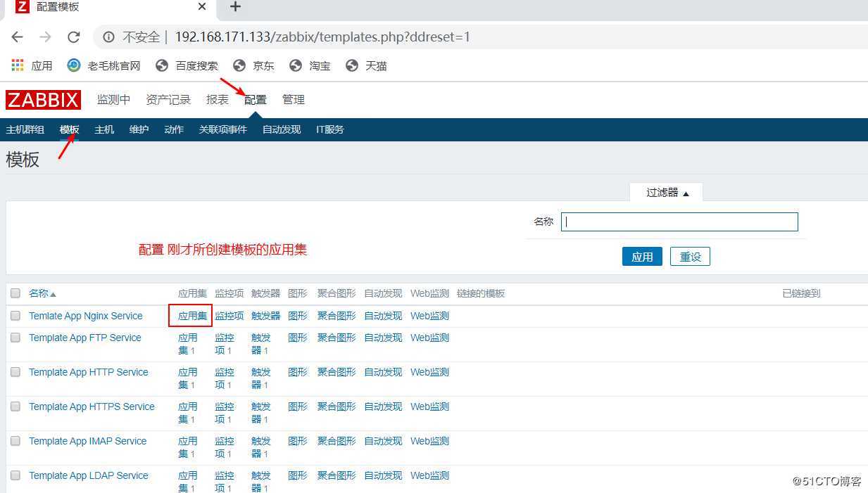Click the 重设 reset button
868x493 pixels.
click(689, 256)
